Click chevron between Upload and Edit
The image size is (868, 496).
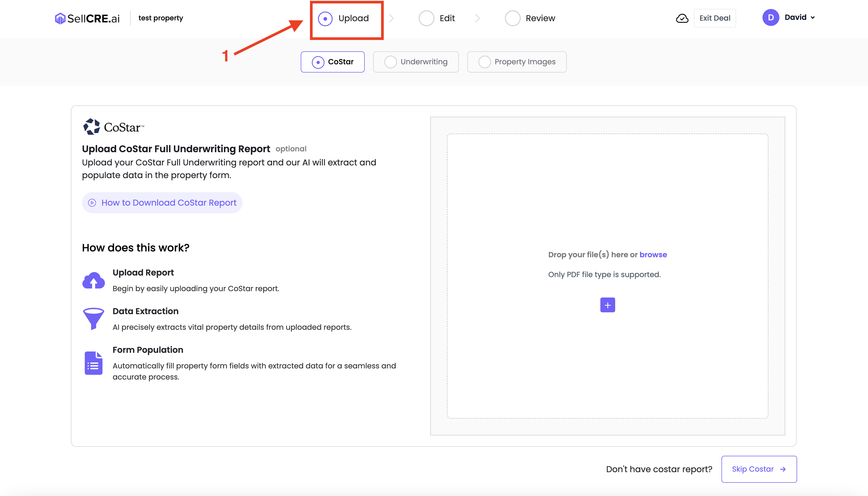click(391, 19)
